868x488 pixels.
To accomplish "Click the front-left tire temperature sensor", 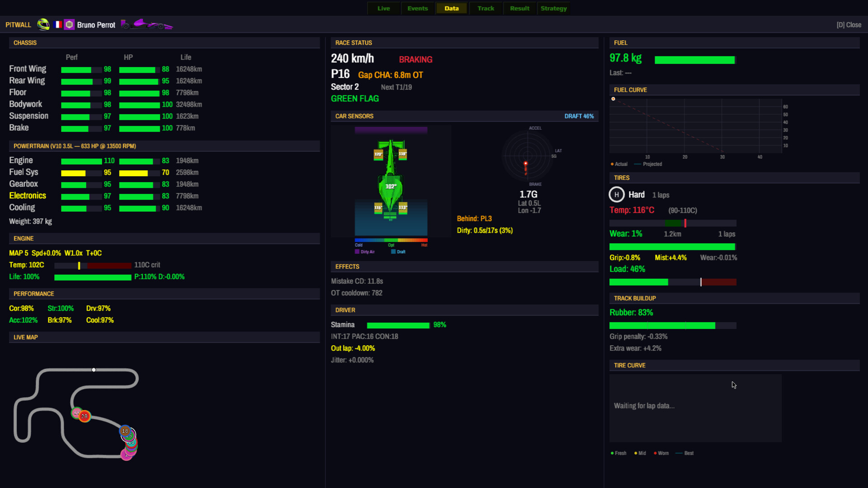I will [378, 154].
